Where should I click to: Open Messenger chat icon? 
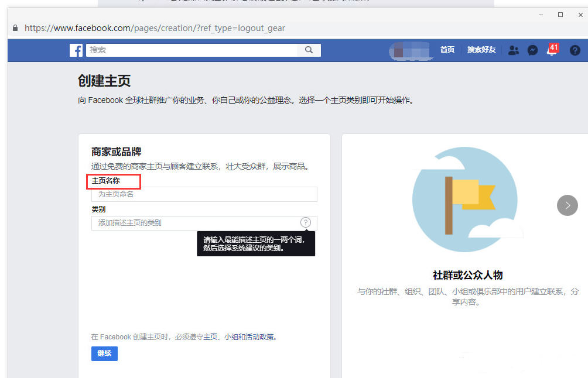(x=532, y=50)
